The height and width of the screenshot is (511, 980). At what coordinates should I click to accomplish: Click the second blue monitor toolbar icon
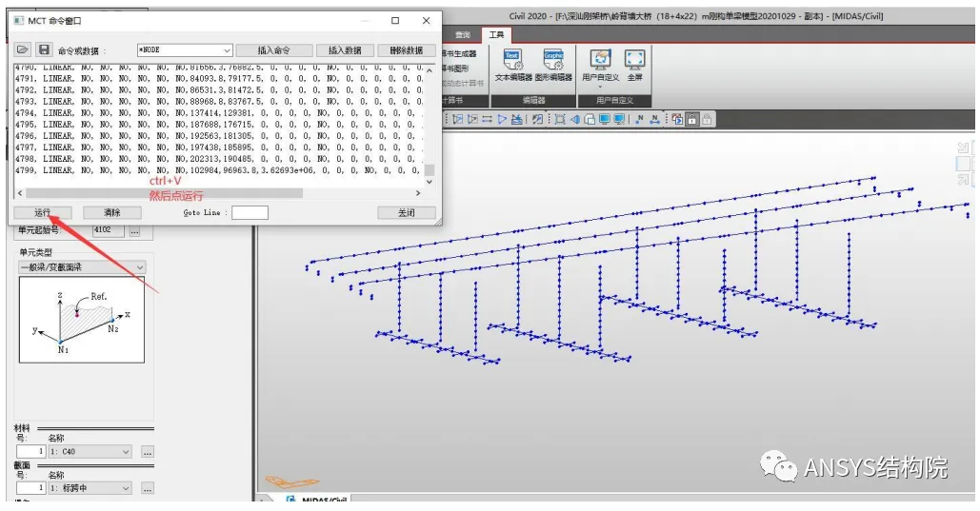[x=619, y=119]
